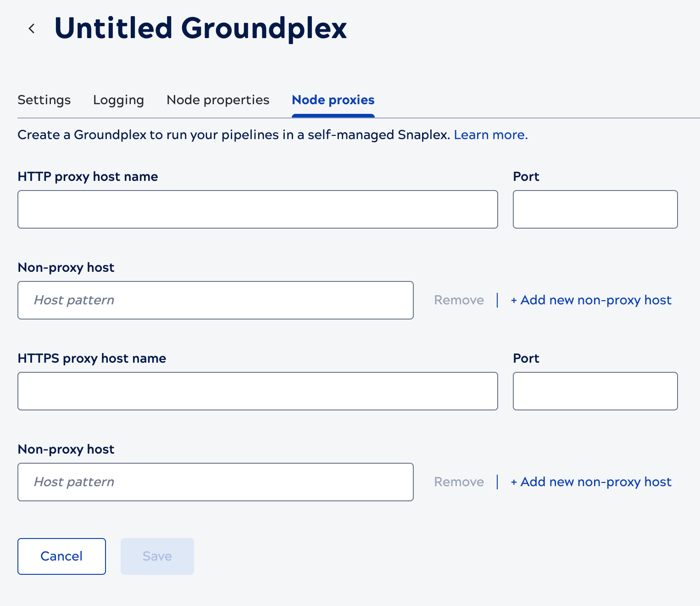Add new non-proxy host under HTTP proxy
This screenshot has height=606, width=700.
tap(591, 300)
